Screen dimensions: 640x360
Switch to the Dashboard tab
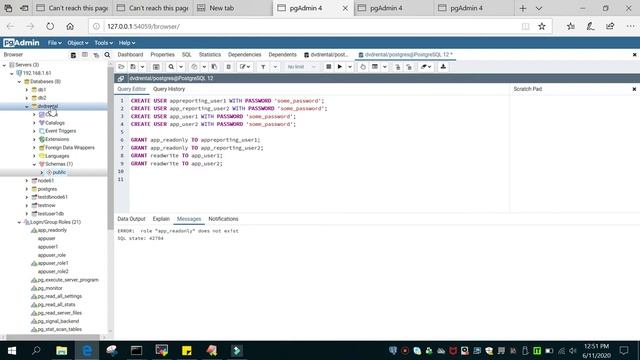tap(130, 55)
